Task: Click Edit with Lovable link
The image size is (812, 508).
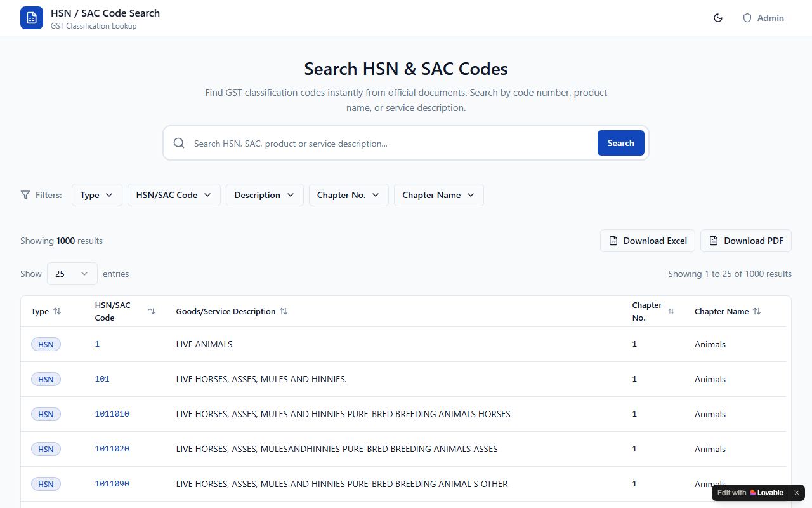Action: point(750,493)
